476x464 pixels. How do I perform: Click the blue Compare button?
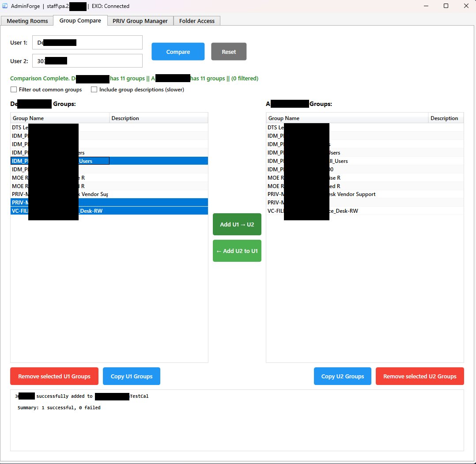tap(178, 52)
